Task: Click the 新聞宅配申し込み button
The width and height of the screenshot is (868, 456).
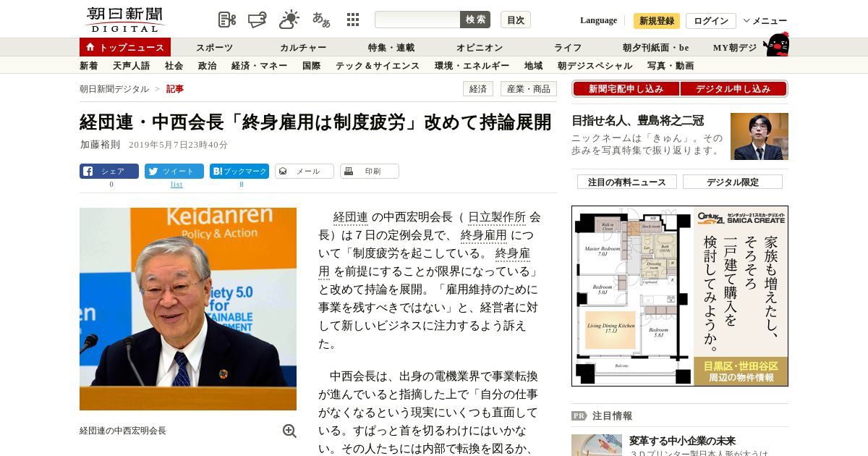Action: click(626, 89)
